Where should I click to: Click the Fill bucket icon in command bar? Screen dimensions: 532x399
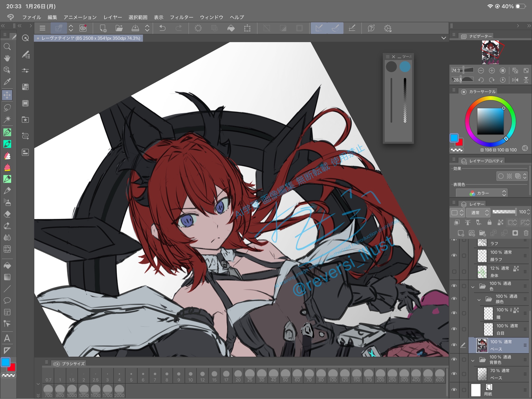[x=231, y=28]
